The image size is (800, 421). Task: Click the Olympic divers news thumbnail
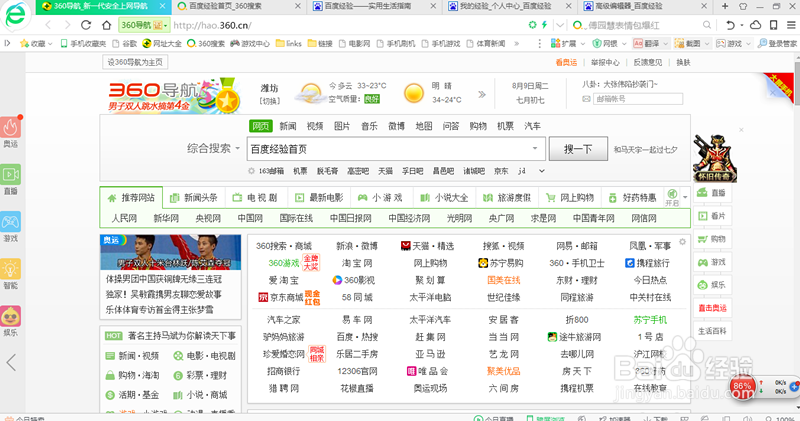[x=170, y=252]
